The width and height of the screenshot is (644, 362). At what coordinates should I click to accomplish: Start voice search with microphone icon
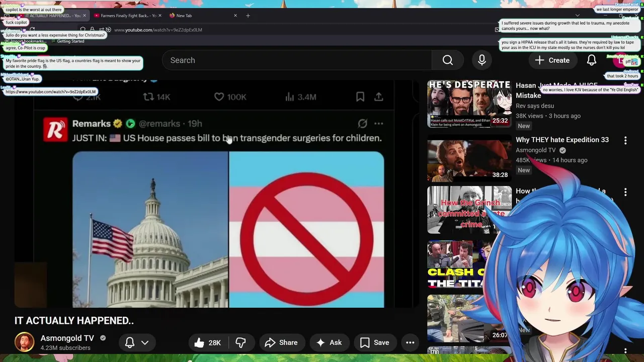[x=482, y=60]
